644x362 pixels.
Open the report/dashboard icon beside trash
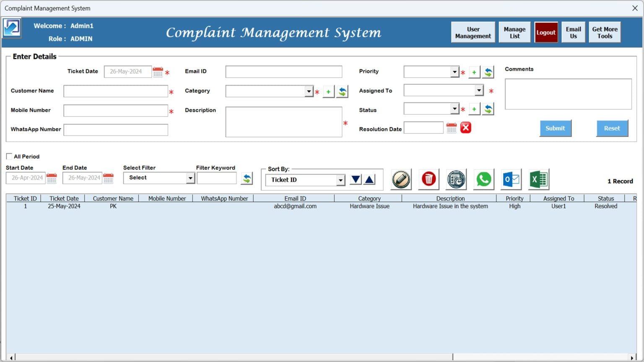tap(456, 179)
